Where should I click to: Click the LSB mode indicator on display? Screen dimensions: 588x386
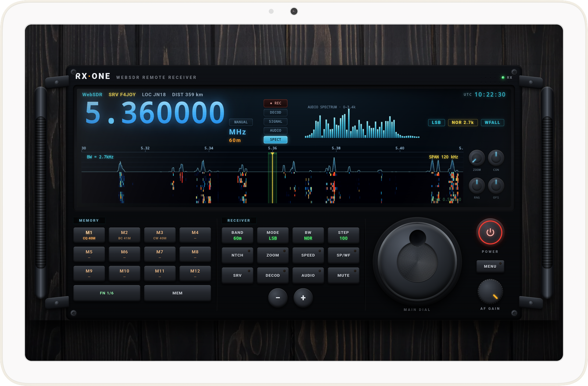[x=436, y=122]
